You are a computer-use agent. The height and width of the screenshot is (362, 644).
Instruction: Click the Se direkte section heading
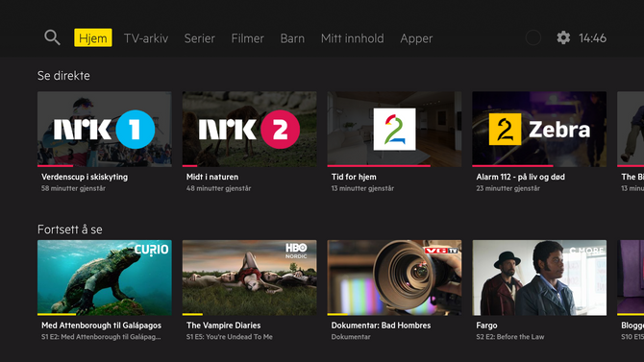[x=63, y=76]
